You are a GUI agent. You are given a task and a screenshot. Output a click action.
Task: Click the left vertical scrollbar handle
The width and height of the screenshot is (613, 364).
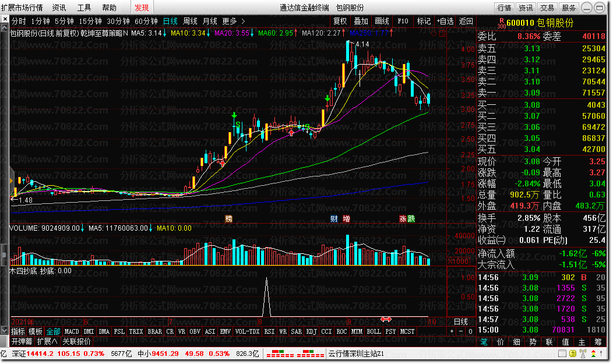click(x=4, y=255)
